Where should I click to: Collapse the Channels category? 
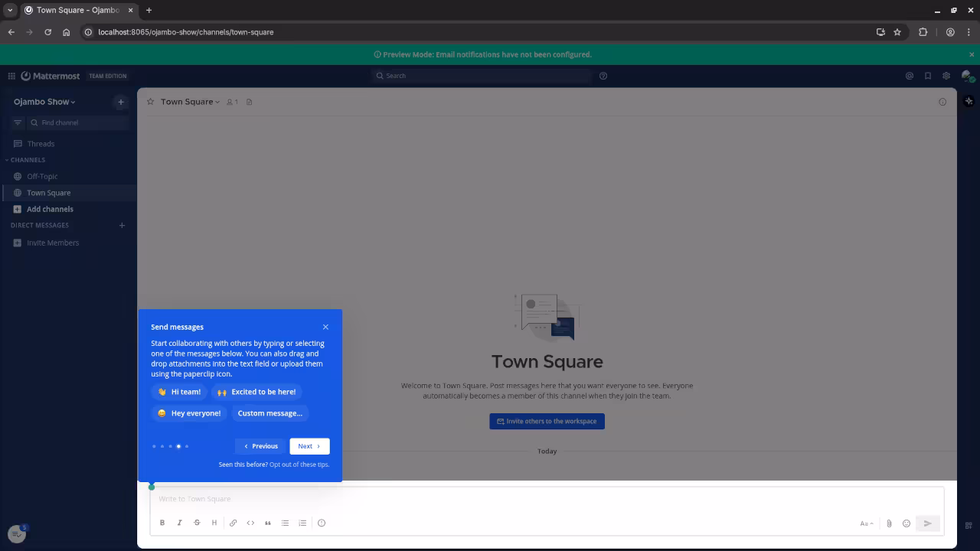(x=28, y=160)
